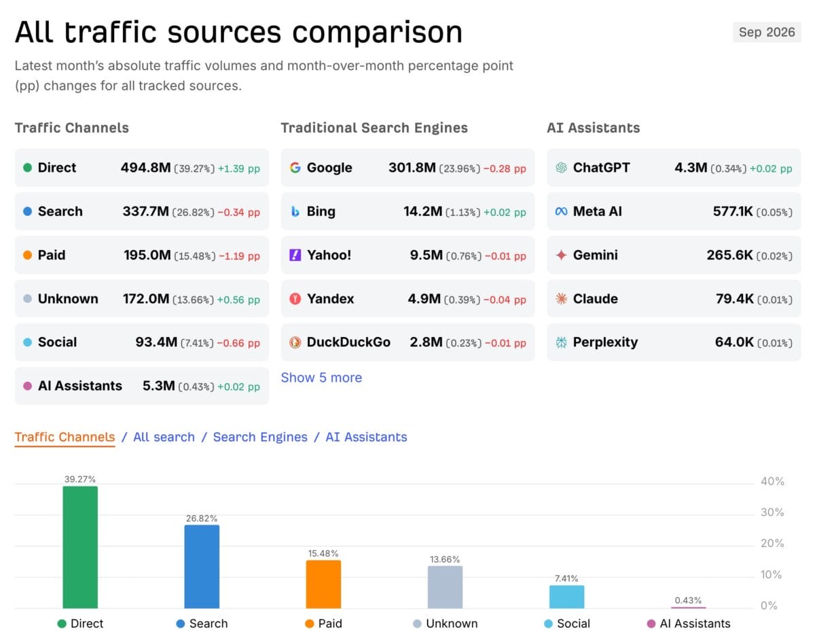Viewport: 815px width, 644px height.
Task: Click the blue dot beside Search row
Action: (27, 211)
